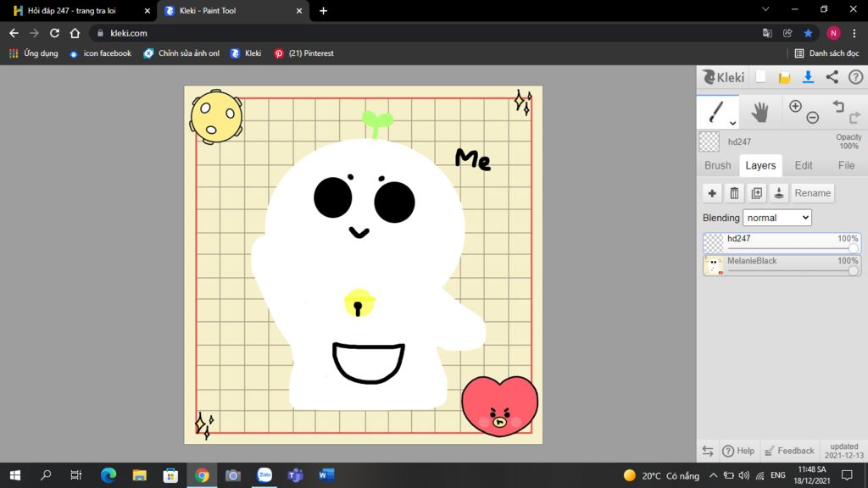Delete the selected layer with the trash icon

(x=734, y=193)
